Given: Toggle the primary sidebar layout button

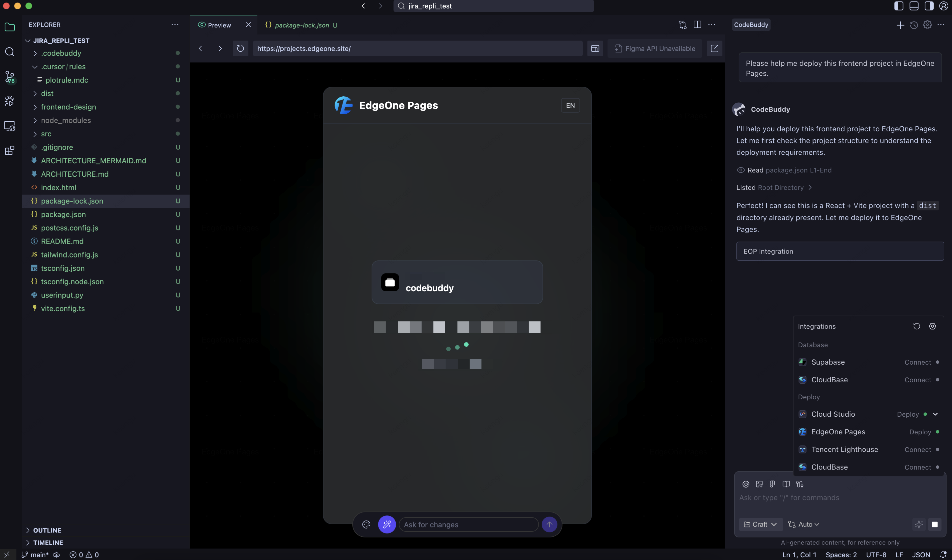Looking at the screenshot, I should [898, 6].
